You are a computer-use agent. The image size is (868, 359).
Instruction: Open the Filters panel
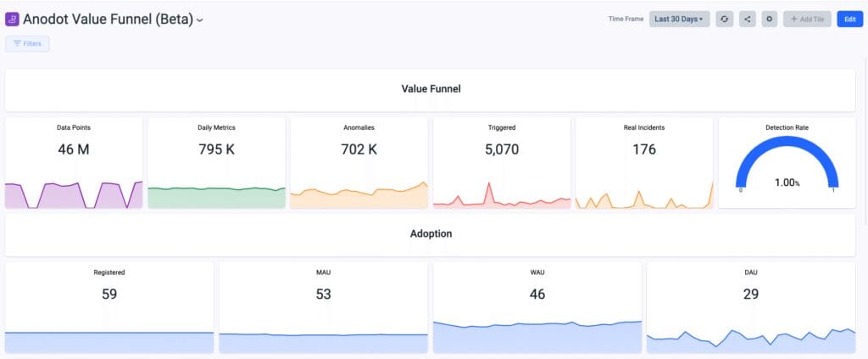click(x=27, y=43)
